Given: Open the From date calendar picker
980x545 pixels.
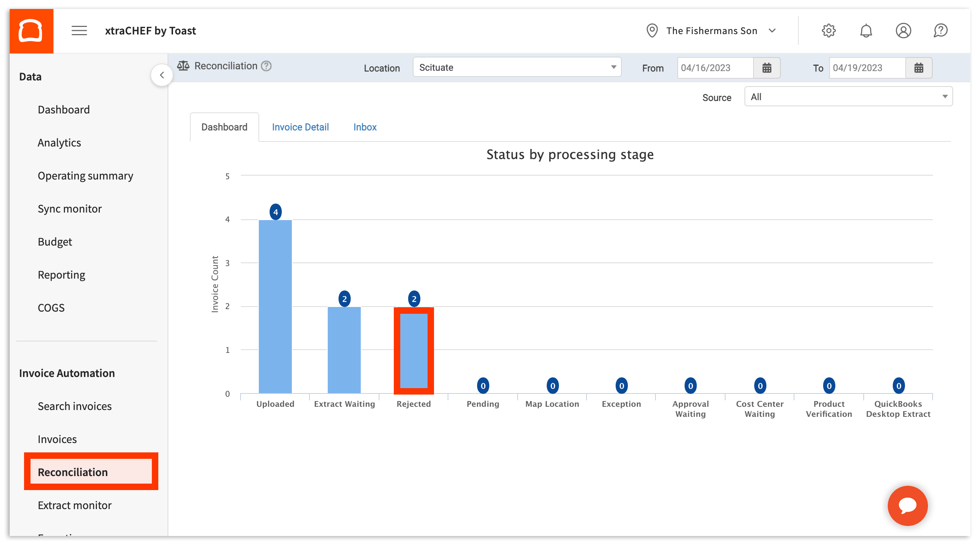Looking at the screenshot, I should [x=766, y=68].
